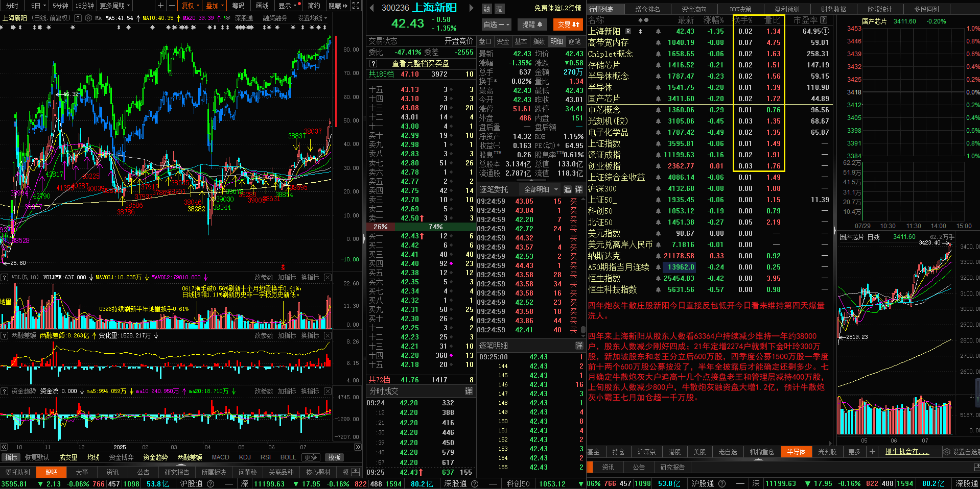Image resolution: width=980 pixels, height=489 pixels.
Task: Click the 港 Hong Kong connect badge
Action: pyautogui.click(x=499, y=9)
